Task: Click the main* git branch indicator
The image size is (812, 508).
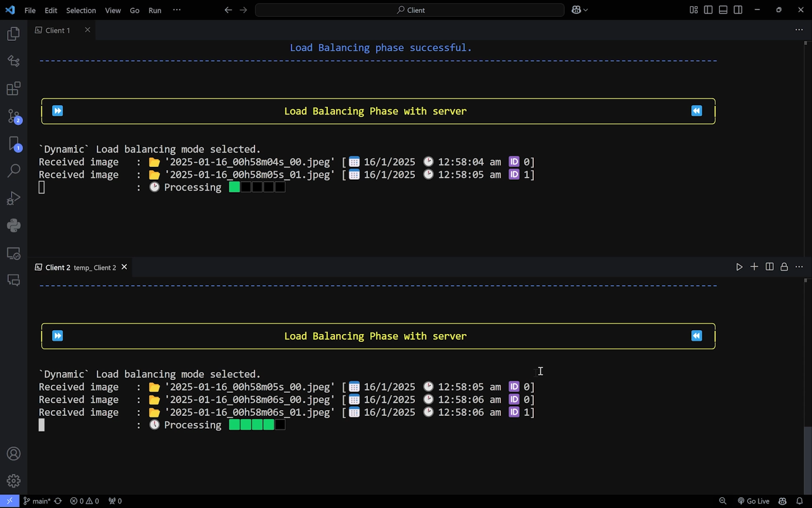Action: (37, 501)
